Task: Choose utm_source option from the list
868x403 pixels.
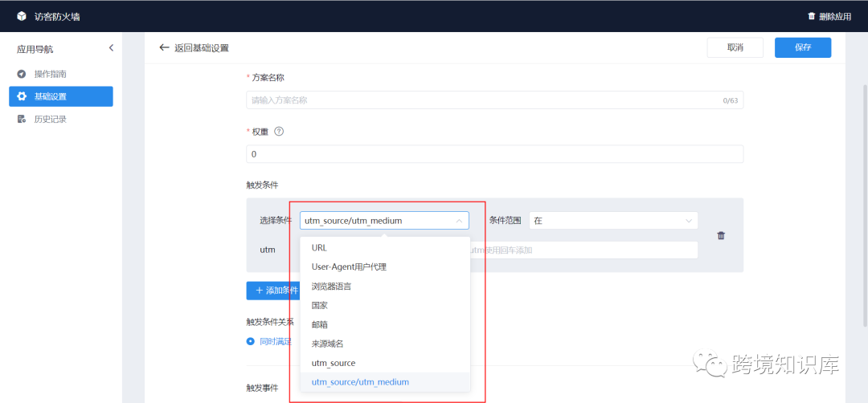Action: tap(385, 363)
